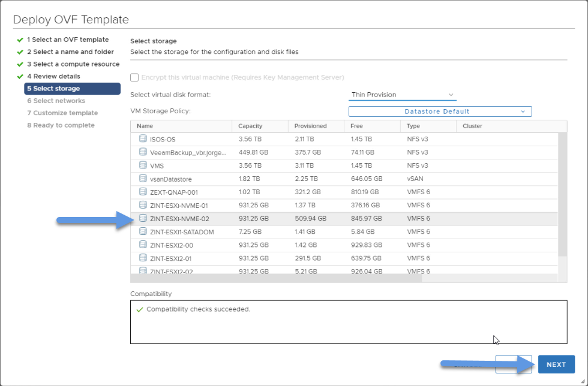Screen dimensions: 588x386
Task: Select the ZINT-ESXI-NVME-02 datastore icon
Action: pos(143,218)
